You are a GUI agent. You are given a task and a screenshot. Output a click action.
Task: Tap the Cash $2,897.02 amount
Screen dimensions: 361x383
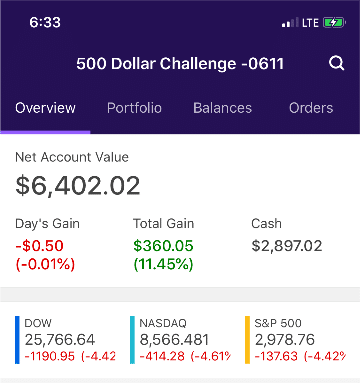[x=287, y=246]
